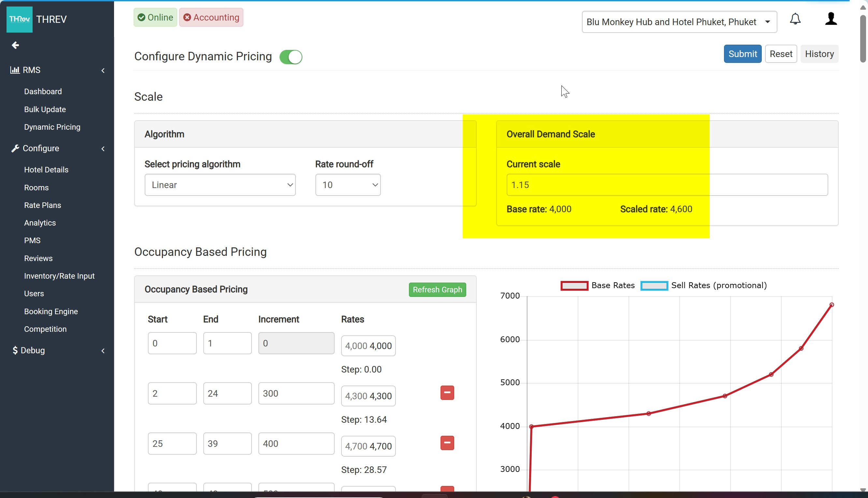Click the Submit button

[742, 54]
